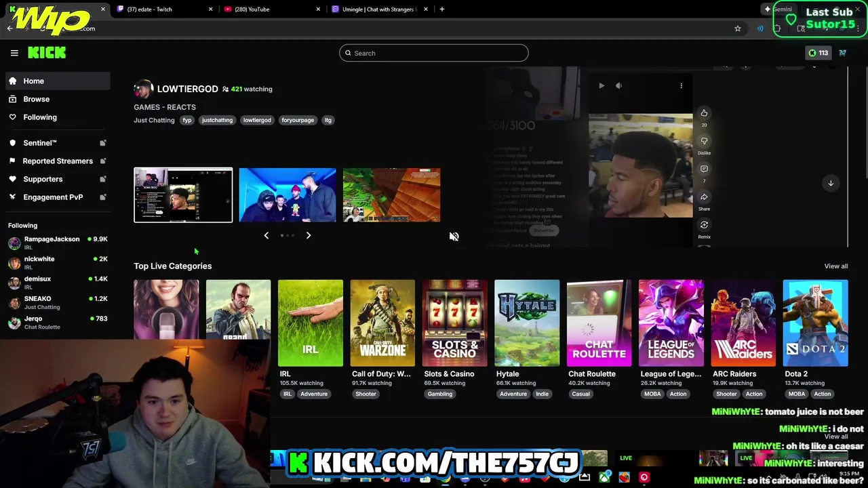The height and width of the screenshot is (488, 868).
Task: Open the IRL category card
Action: (311, 323)
